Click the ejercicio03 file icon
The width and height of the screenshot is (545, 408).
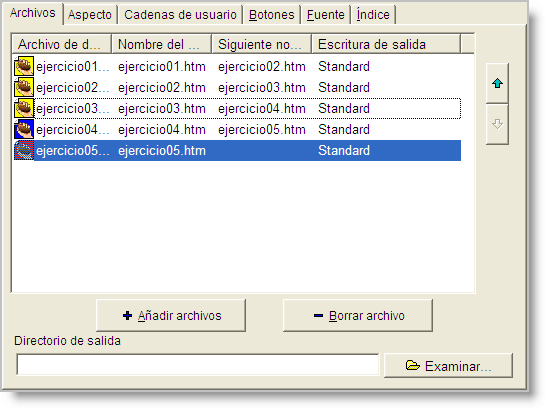(24, 108)
